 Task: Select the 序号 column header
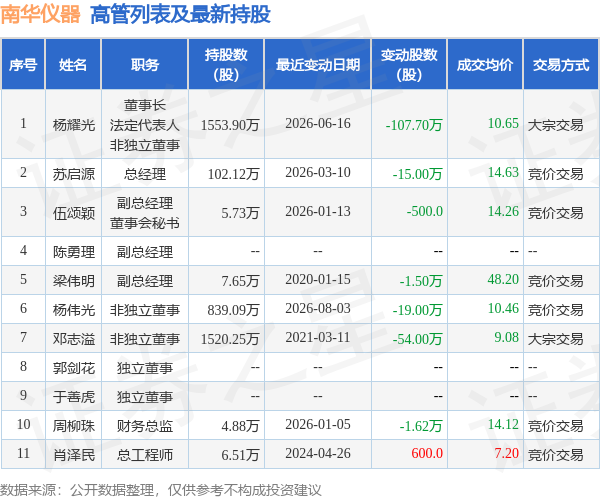point(23,64)
